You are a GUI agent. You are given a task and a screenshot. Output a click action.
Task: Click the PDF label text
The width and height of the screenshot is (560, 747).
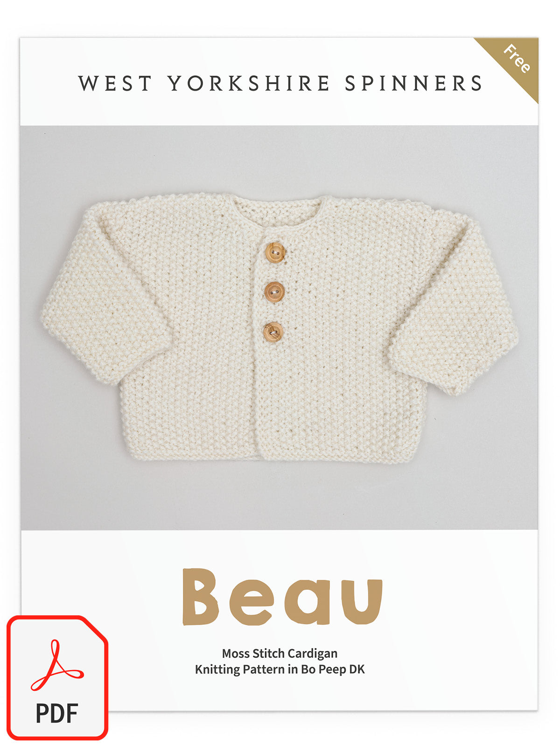[57, 713]
